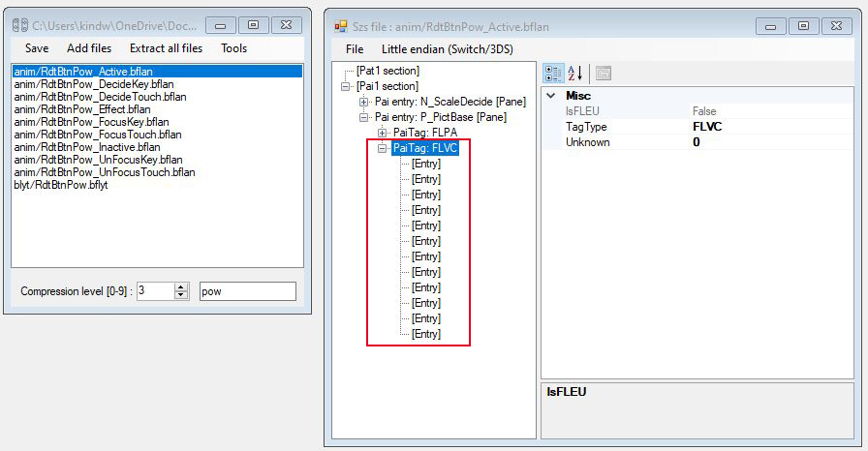Collapse the PaiTag FLVC node
The height and width of the screenshot is (451, 868).
[x=383, y=148]
